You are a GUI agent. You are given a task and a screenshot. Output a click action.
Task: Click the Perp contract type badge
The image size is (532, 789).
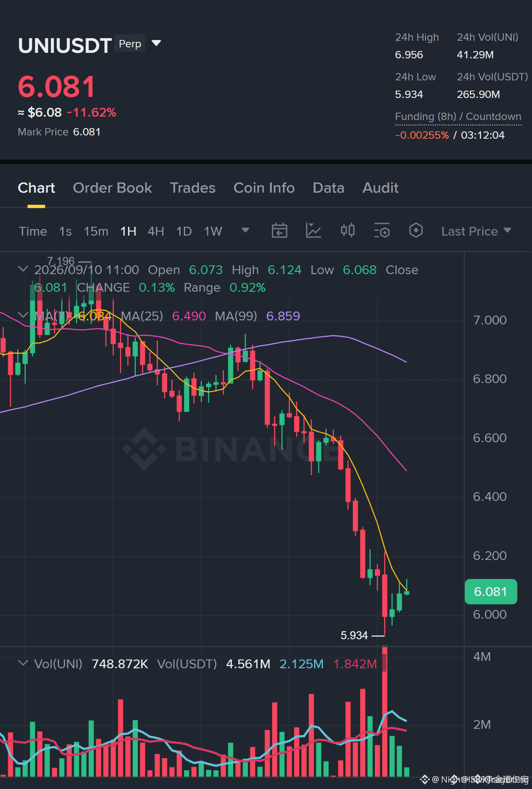coord(130,43)
